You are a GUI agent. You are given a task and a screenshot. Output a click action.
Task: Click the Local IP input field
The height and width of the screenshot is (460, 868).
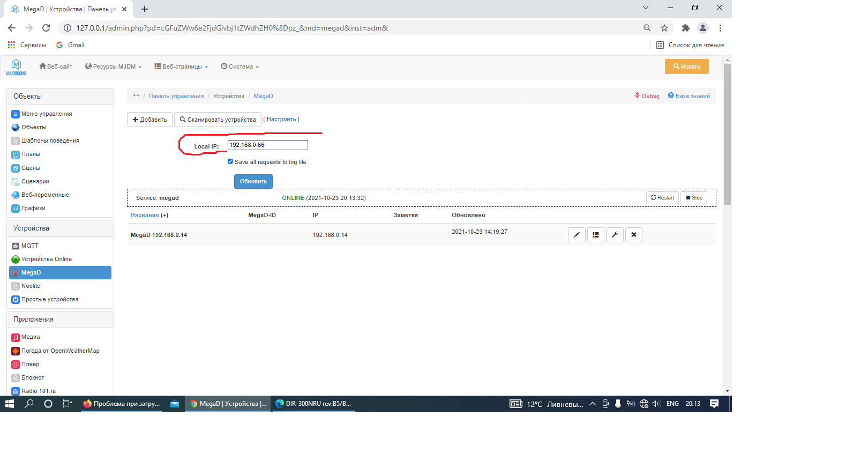(x=267, y=145)
